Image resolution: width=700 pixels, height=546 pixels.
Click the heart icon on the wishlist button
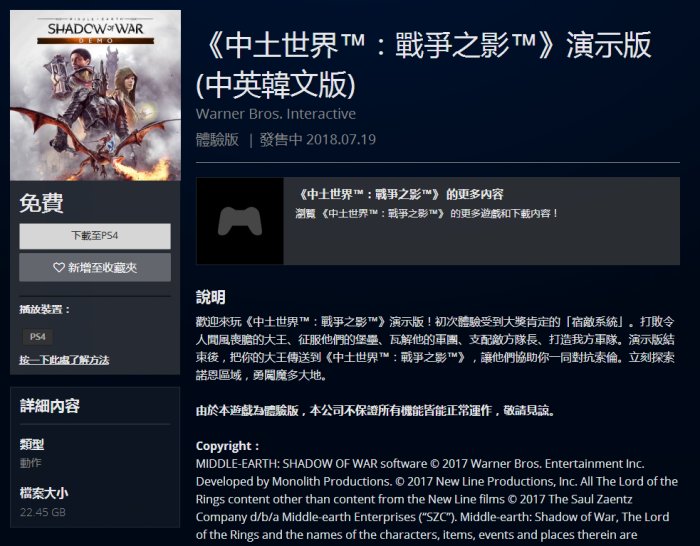(x=58, y=267)
